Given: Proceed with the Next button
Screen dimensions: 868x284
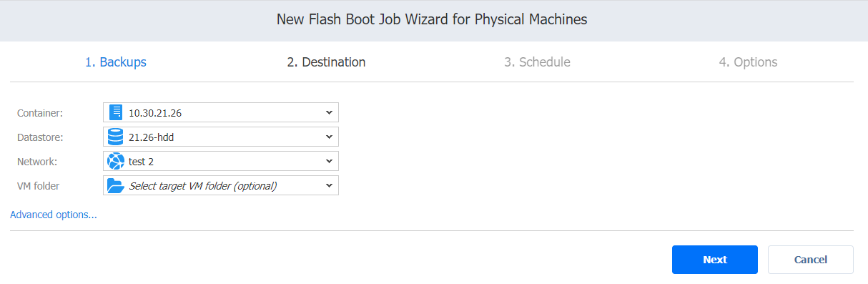Looking at the screenshot, I should click(715, 260).
